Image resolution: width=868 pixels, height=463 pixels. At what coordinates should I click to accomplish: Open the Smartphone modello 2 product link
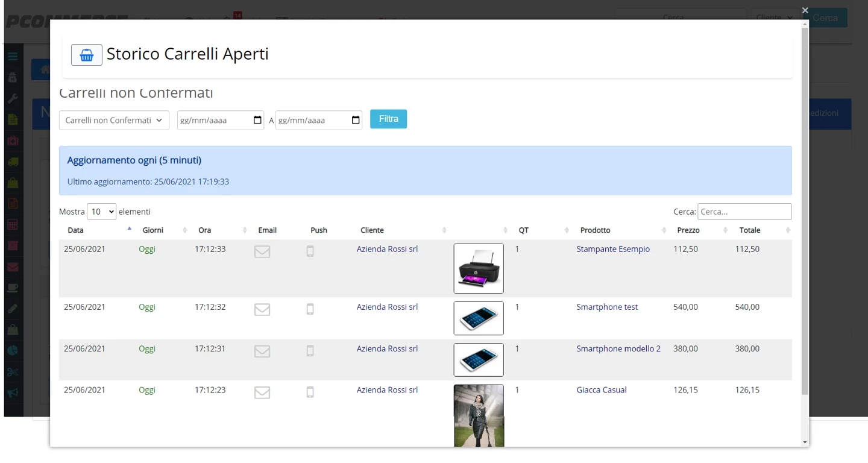pyautogui.click(x=618, y=348)
